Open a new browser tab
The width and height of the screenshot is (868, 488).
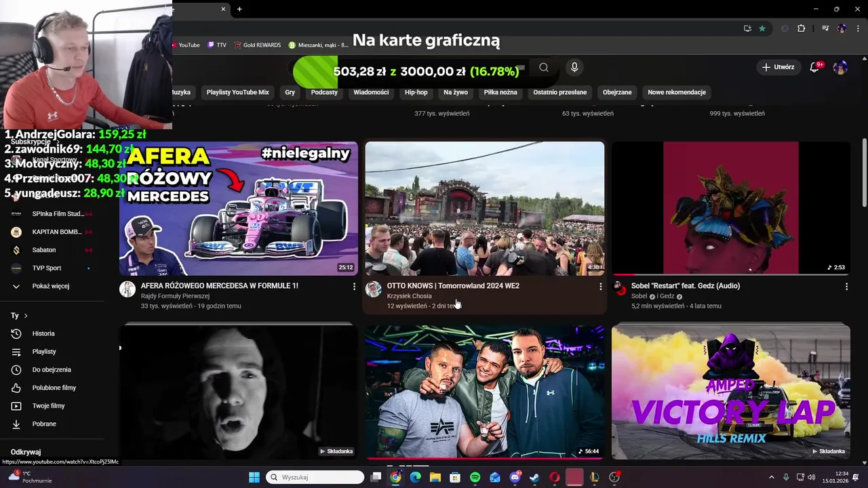click(x=239, y=9)
